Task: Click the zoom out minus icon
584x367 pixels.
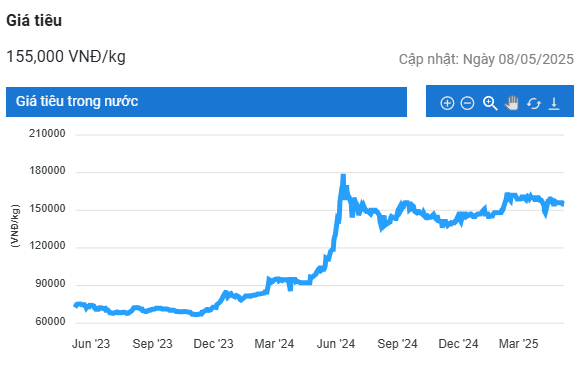Action: coord(467,103)
